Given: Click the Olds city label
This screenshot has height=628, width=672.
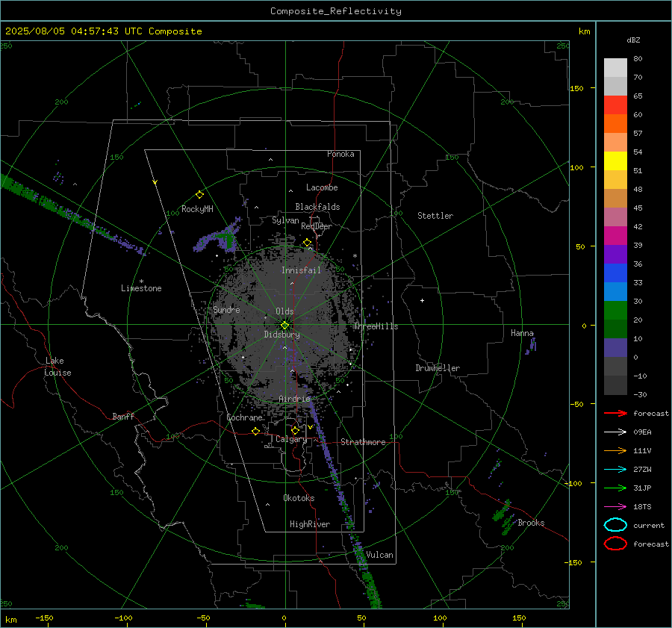Looking at the screenshot, I should click(284, 311).
